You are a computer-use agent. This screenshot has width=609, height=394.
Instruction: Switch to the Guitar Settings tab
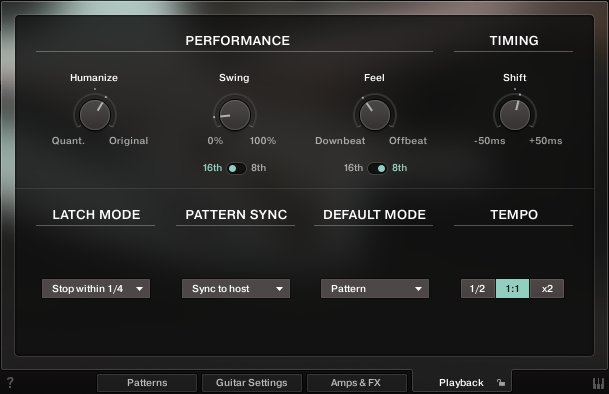[252, 383]
